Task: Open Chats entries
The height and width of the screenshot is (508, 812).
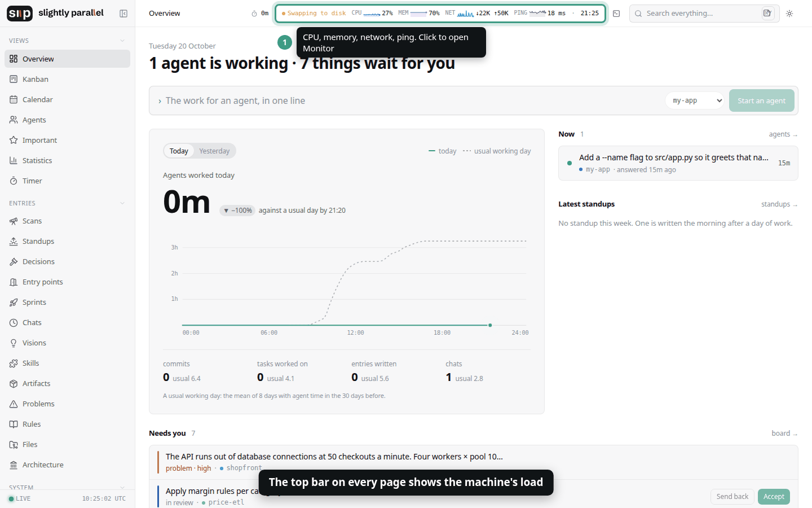Action: coord(67,322)
